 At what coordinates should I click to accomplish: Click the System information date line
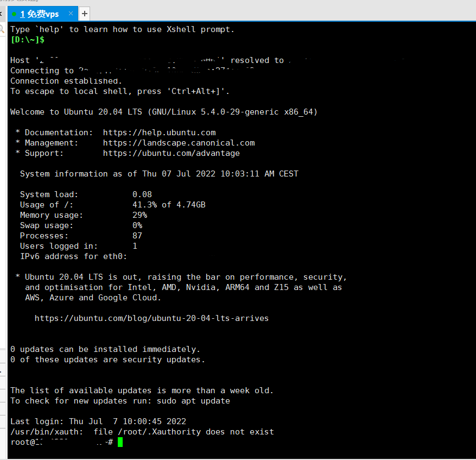click(159, 174)
